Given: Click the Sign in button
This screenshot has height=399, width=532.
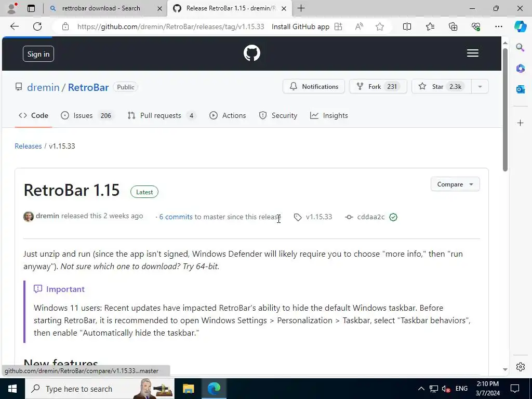Looking at the screenshot, I should pyautogui.click(x=38, y=54).
